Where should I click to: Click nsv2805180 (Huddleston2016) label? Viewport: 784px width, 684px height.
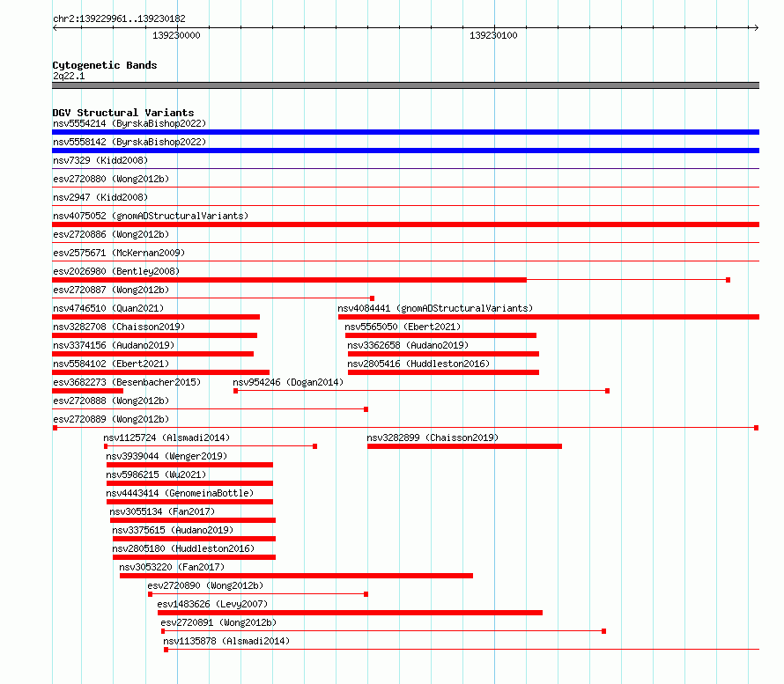[x=183, y=548]
